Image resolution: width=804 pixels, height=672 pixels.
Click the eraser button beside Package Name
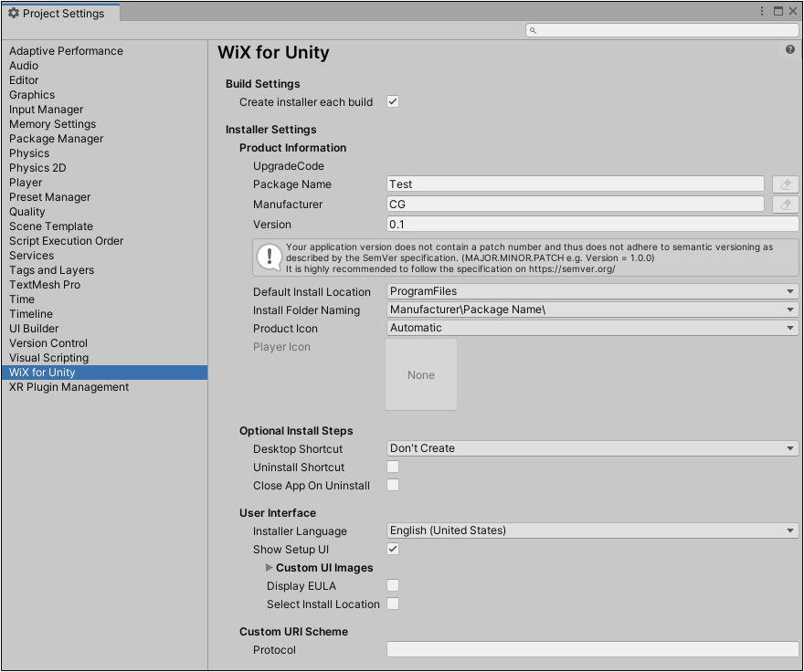[785, 184]
